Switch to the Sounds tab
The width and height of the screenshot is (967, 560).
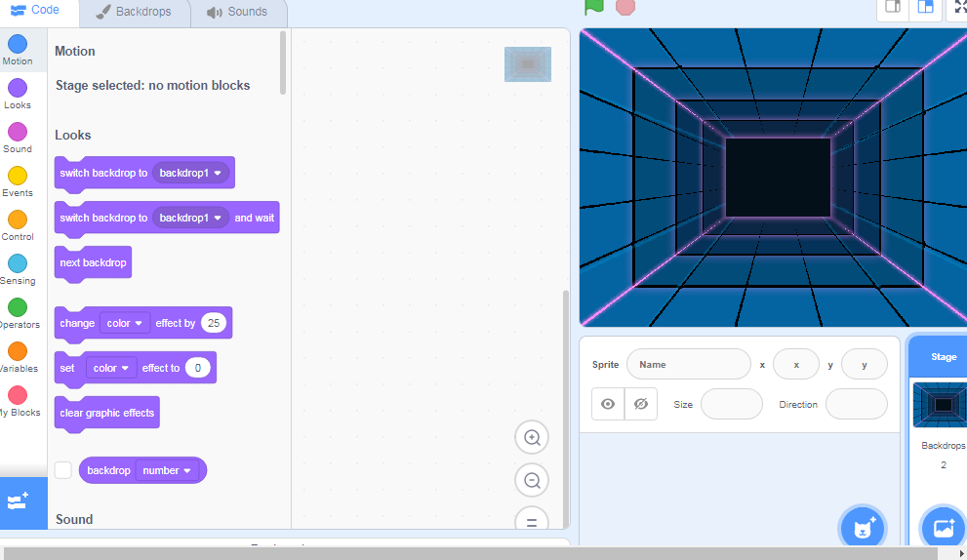238,12
